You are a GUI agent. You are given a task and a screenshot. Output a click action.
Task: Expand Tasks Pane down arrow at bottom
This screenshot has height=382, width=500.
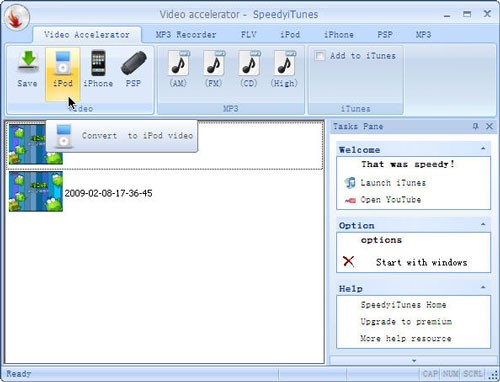(414, 361)
